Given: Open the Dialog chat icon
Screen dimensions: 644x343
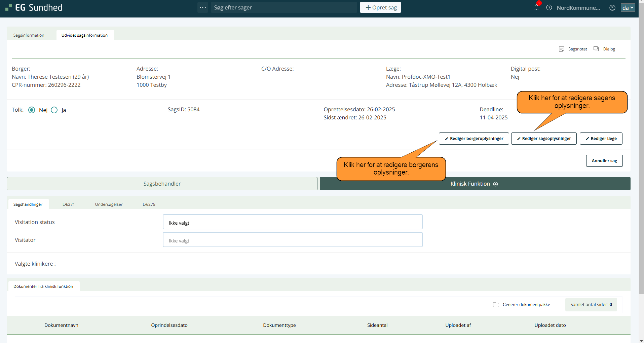Looking at the screenshot, I should click(x=596, y=49).
